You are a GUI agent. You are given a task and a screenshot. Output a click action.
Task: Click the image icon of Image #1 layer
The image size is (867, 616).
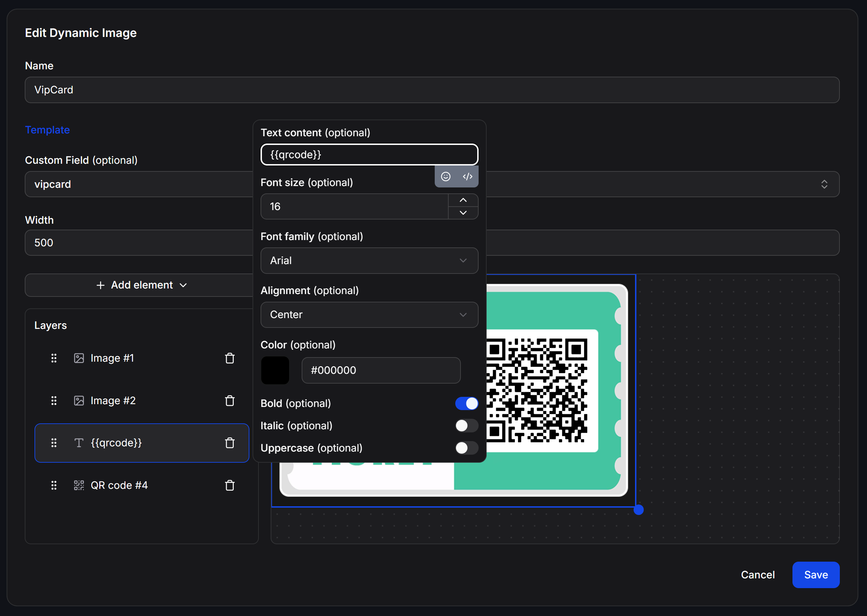tap(79, 358)
